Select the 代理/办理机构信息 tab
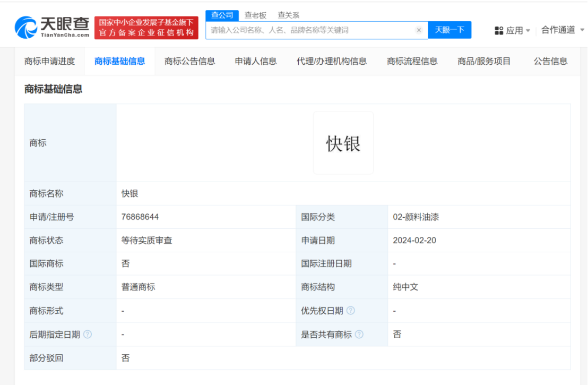The width and height of the screenshot is (588, 385). coord(332,61)
